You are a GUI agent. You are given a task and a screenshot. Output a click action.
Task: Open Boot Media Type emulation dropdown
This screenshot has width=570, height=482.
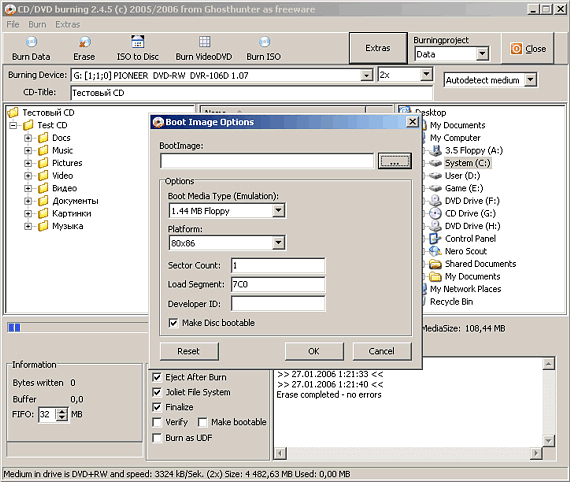278,210
